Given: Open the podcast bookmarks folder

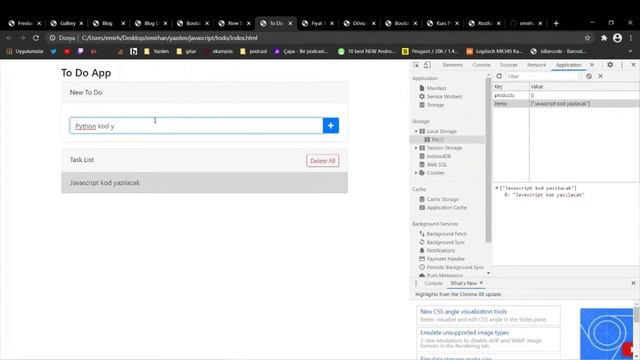Looking at the screenshot, I should (254, 51).
